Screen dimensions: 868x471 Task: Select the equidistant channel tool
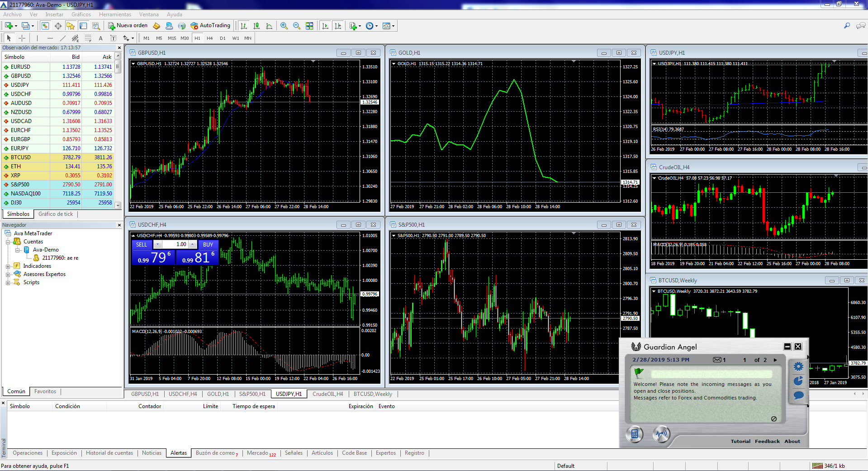(x=75, y=38)
